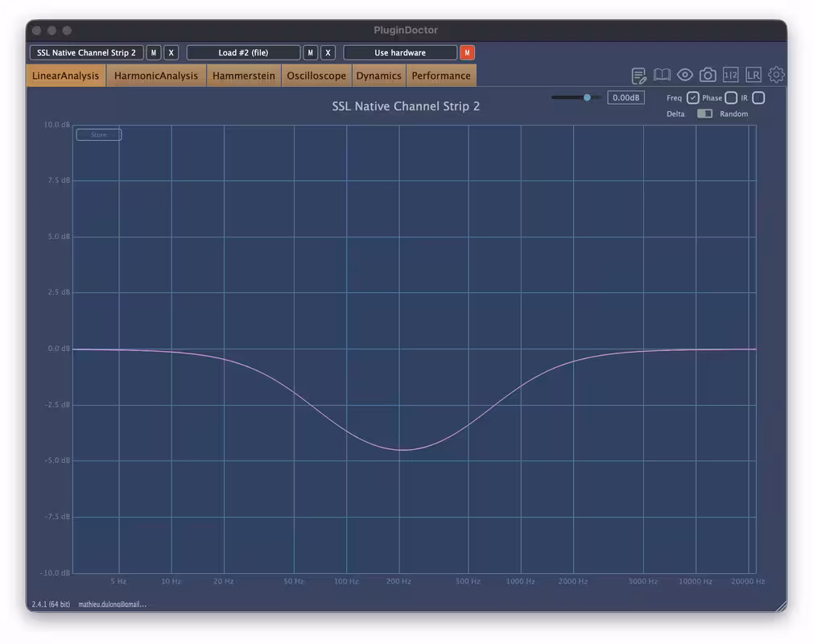Click the 10.0 dB axis label
This screenshot has width=813, height=644.
point(57,125)
